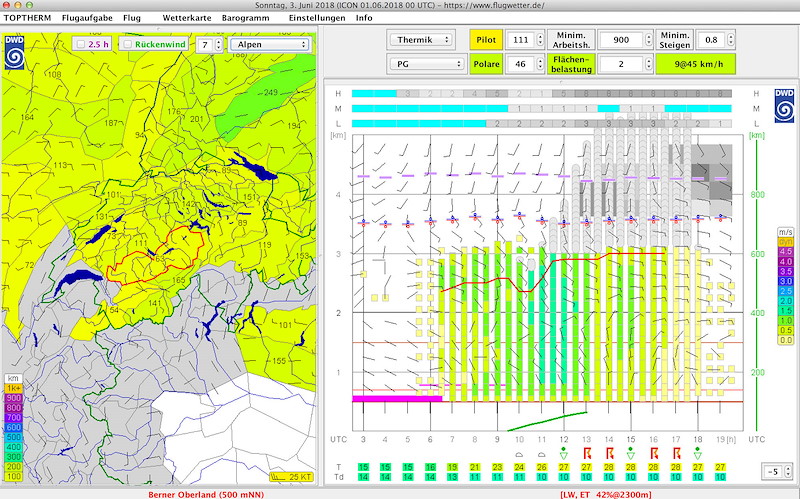Viewport: 800px width, 499px height.
Task: Click the red thunderstorm symbol at hour 14
Action: pyautogui.click(x=609, y=453)
